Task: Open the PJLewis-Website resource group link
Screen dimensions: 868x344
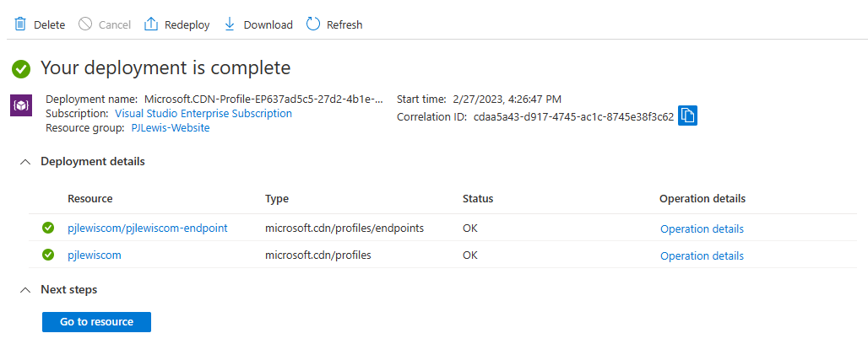Action: (171, 128)
